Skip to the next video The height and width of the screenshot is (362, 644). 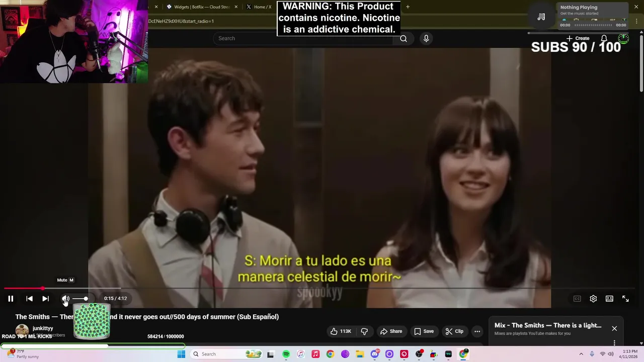click(x=45, y=299)
